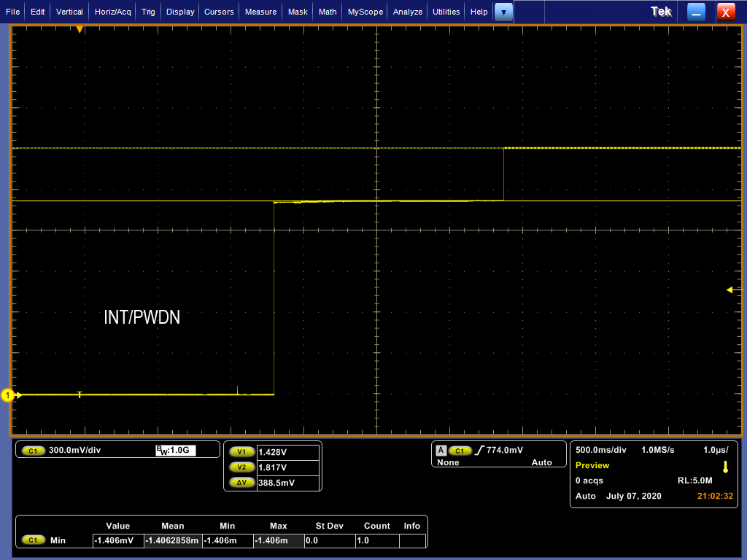Minimize the oscilloscope window
The height and width of the screenshot is (560, 747).
tap(696, 12)
